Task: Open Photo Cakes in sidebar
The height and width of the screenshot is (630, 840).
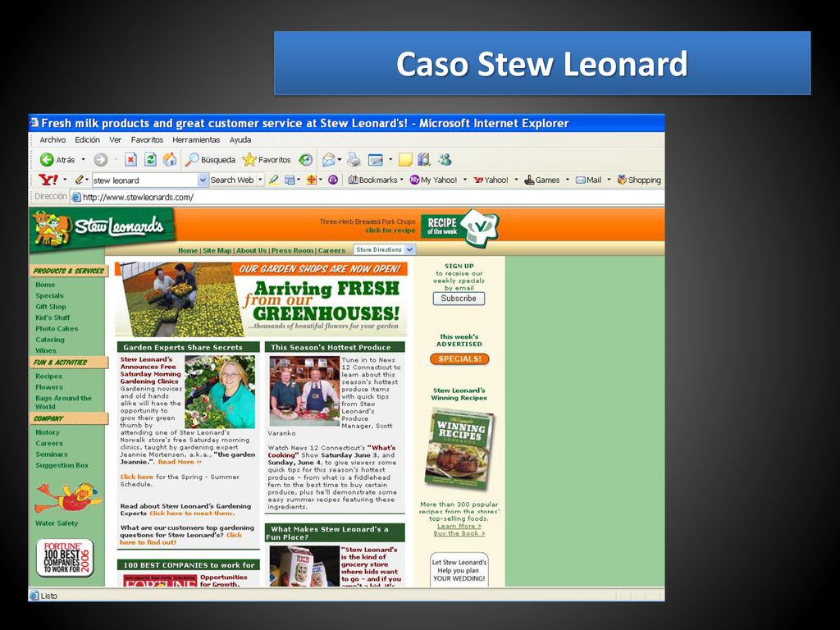Action: [57, 328]
